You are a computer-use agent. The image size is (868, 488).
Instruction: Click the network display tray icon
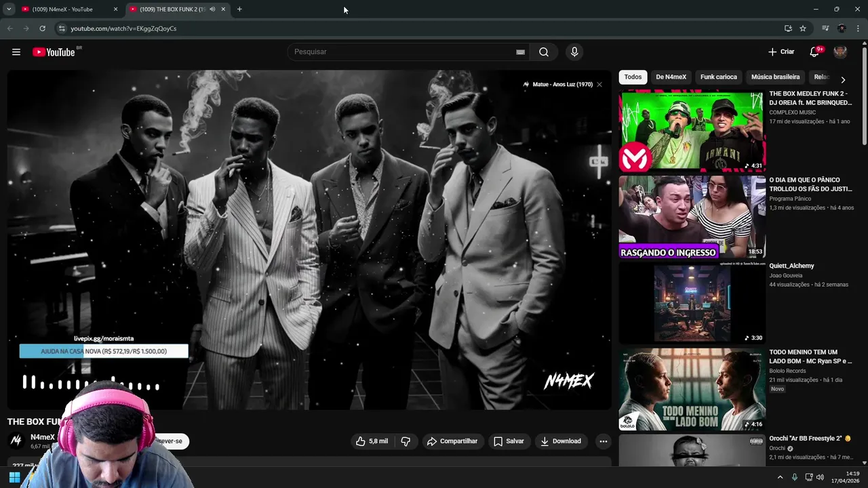(x=808, y=477)
